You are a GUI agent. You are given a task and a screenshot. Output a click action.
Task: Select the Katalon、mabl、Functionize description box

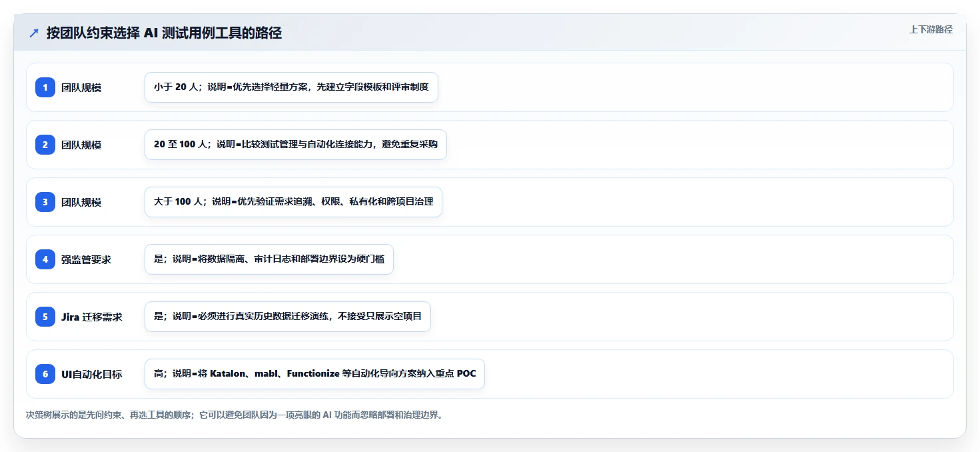click(x=314, y=374)
